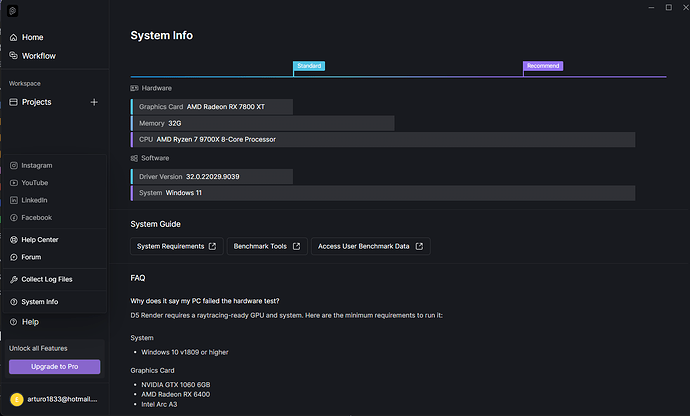Open the Facebook page link
The image size is (690, 416).
pos(36,217)
